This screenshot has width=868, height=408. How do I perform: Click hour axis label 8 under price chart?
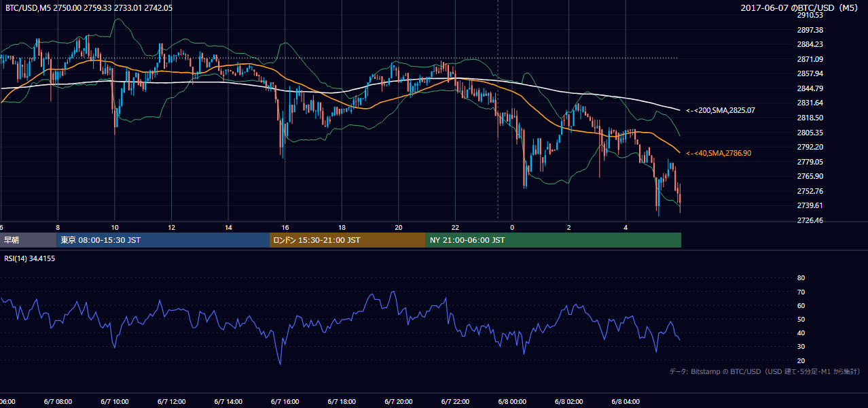point(58,228)
